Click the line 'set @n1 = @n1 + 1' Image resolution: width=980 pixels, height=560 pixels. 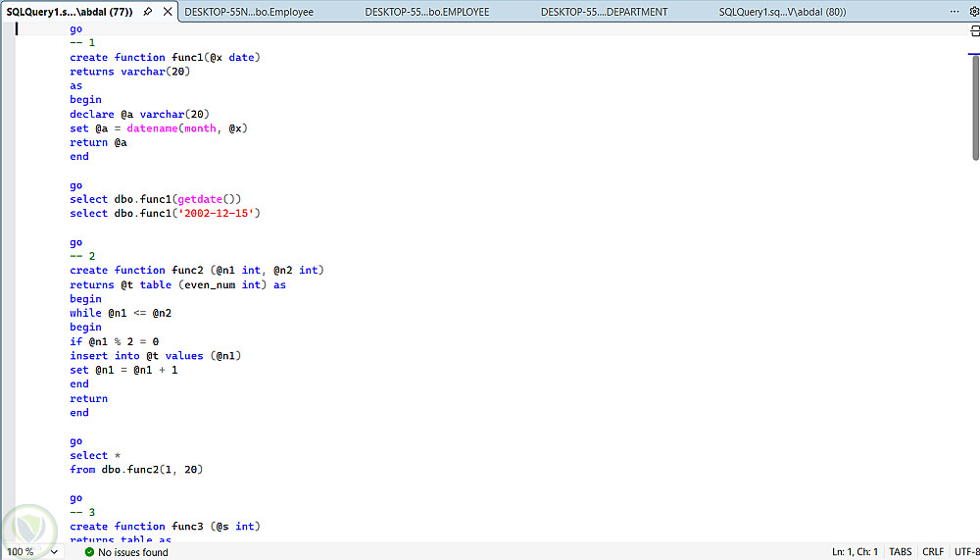click(x=123, y=370)
